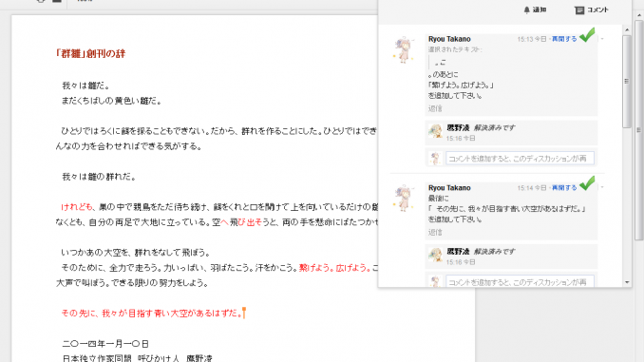
Task: Focus reply input field of second discussion
Action: [x=520, y=281]
